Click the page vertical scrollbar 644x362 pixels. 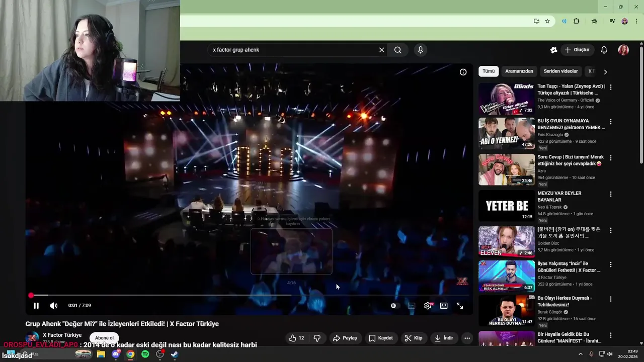tap(641, 105)
